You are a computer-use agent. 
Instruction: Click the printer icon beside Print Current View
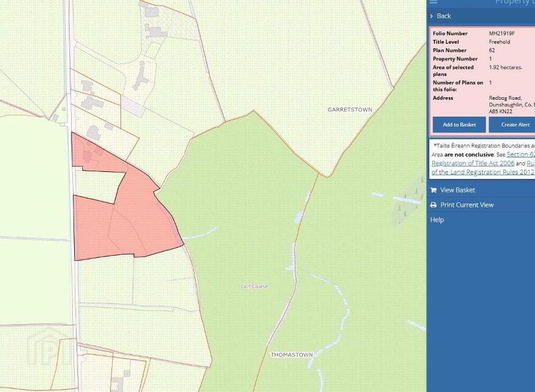[433, 205]
